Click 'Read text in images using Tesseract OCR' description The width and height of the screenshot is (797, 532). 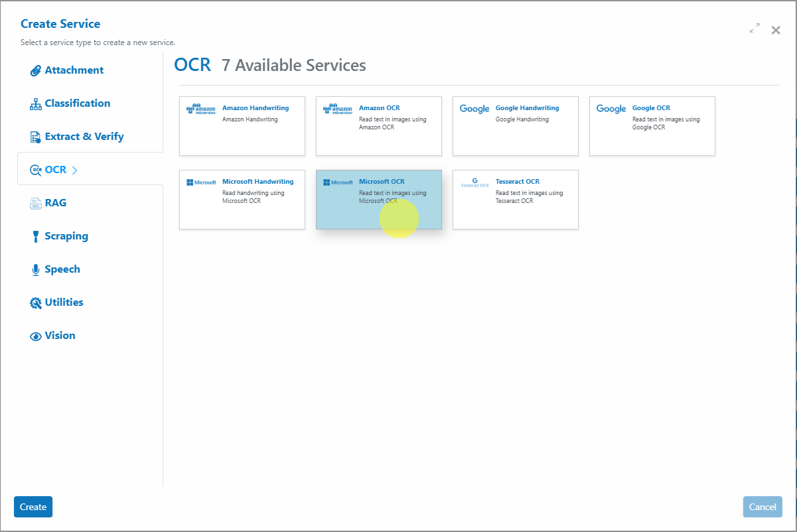point(530,197)
